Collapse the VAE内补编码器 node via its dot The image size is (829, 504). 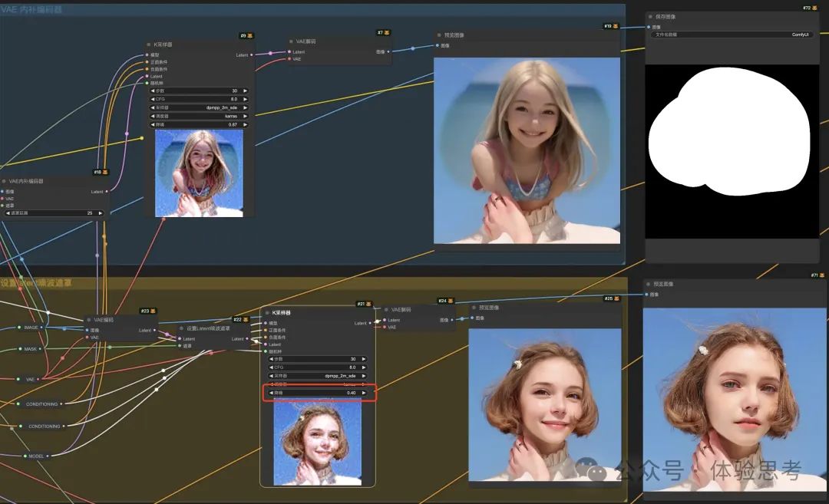click(4, 181)
